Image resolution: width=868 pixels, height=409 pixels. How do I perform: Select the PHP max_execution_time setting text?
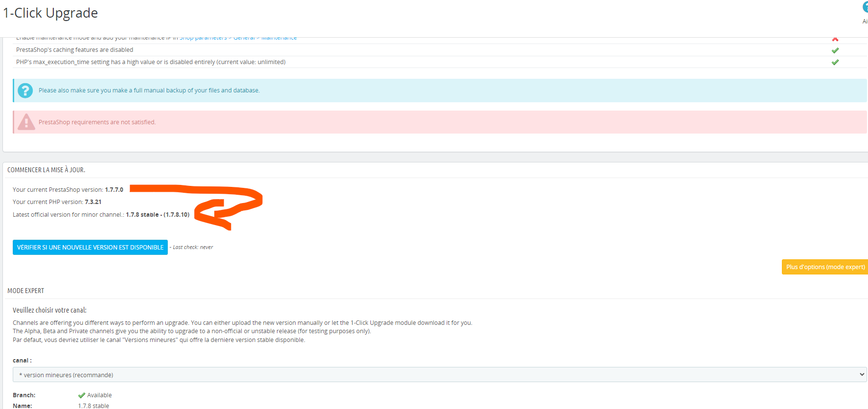point(151,62)
